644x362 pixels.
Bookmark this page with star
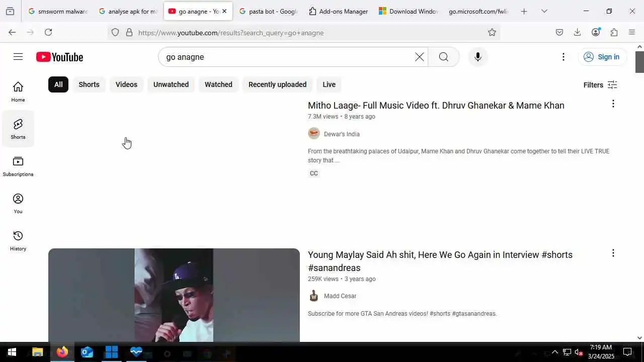coord(492,32)
